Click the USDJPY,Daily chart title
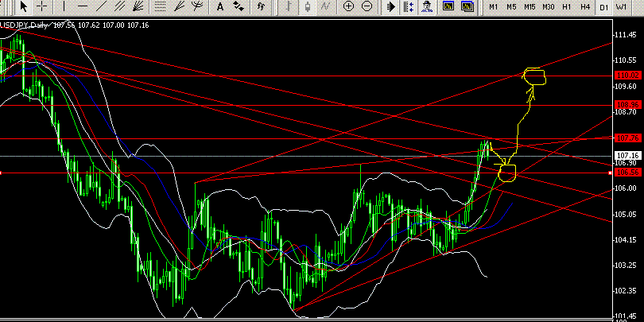Viewport: 644px width, 322px height. click(x=23, y=25)
